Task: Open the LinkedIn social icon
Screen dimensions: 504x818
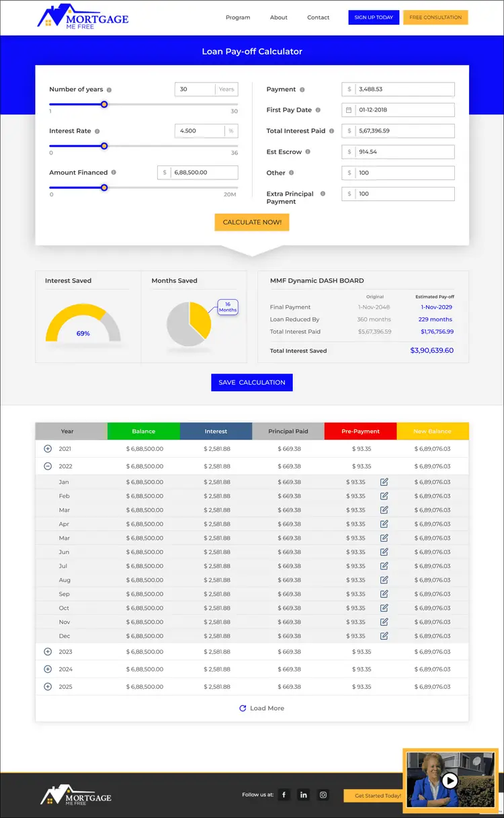Action: coord(304,794)
